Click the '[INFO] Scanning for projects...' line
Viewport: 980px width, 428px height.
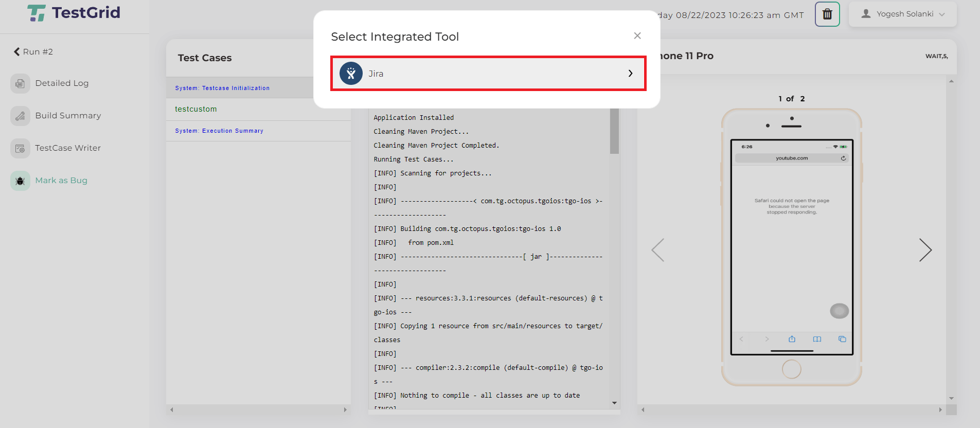point(433,173)
